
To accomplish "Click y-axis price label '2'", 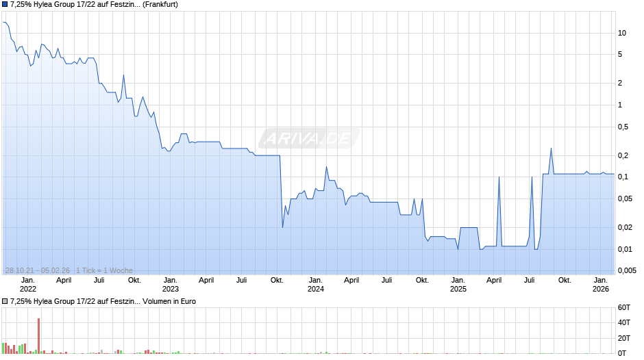I will [x=620, y=83].
